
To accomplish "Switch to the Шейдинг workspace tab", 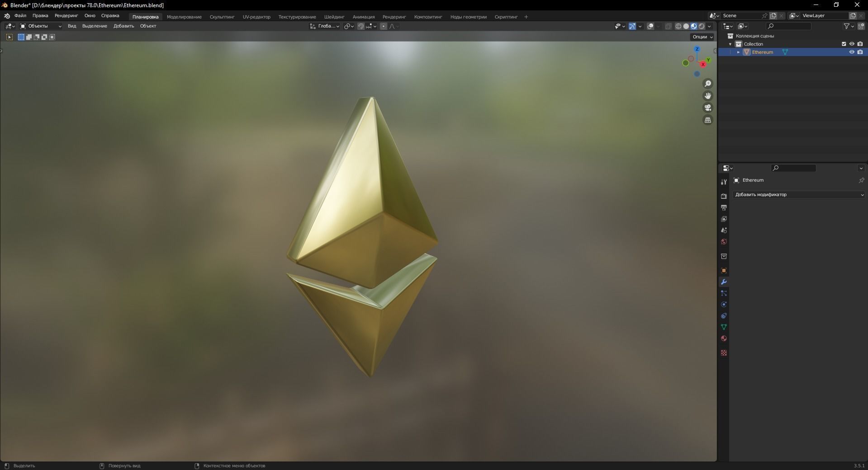I will [x=334, y=17].
